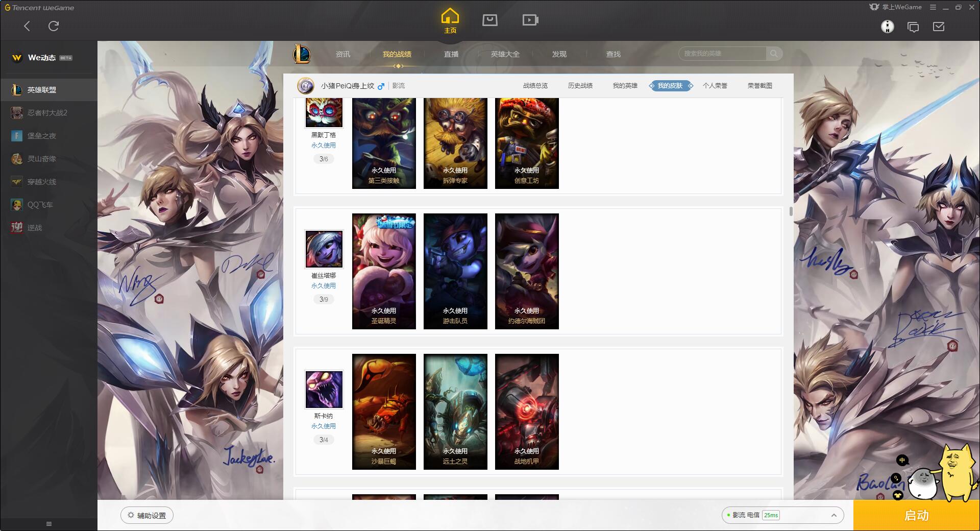Screen dimensions: 980x531
Task: Click the 辅助设置 button
Action: point(147,516)
